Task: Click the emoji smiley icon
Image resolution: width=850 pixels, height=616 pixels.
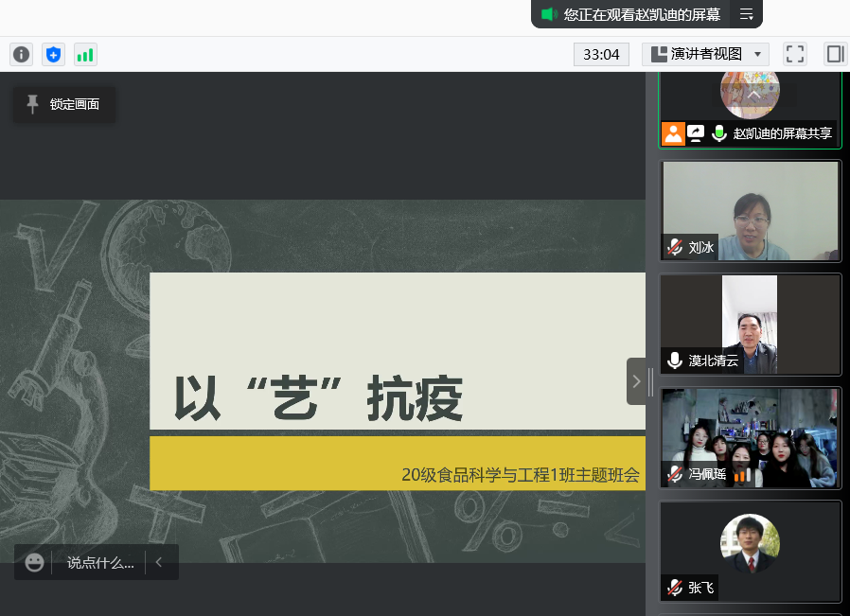Action: pos(35,562)
